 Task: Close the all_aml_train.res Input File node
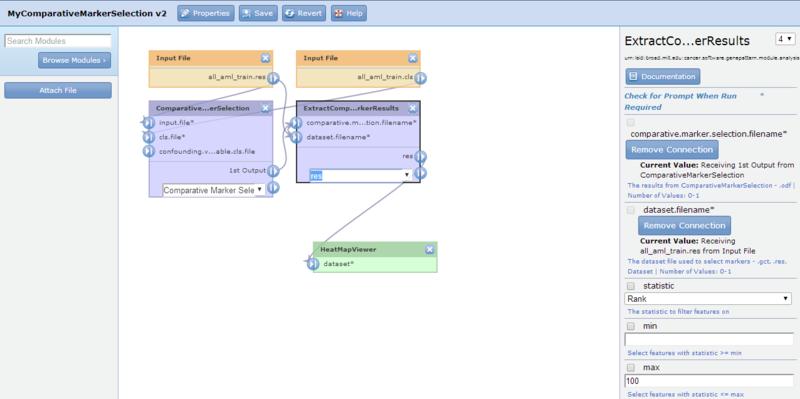tap(265, 58)
